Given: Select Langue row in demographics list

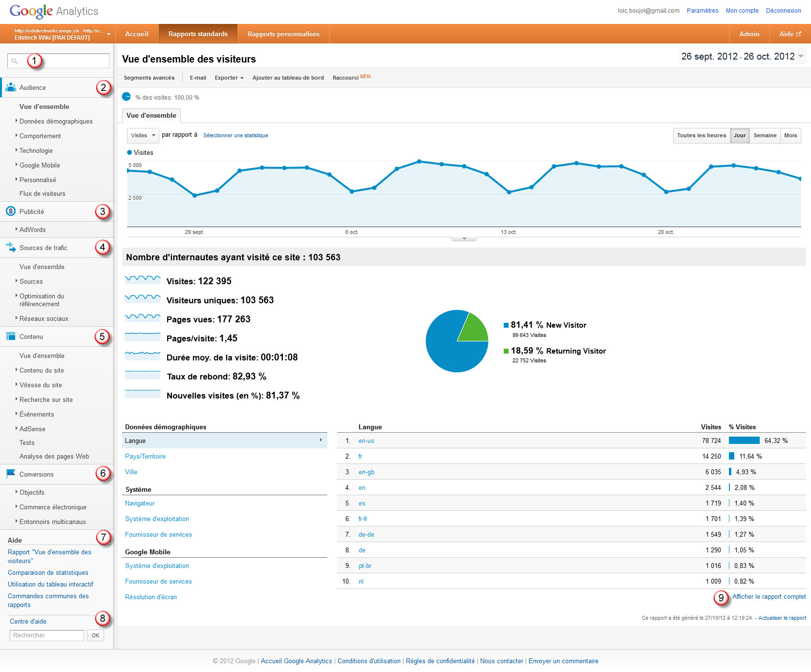Looking at the screenshot, I should coord(225,441).
